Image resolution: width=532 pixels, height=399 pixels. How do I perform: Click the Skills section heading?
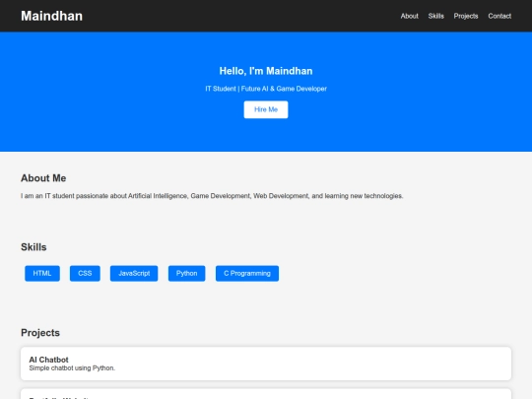pos(33,247)
